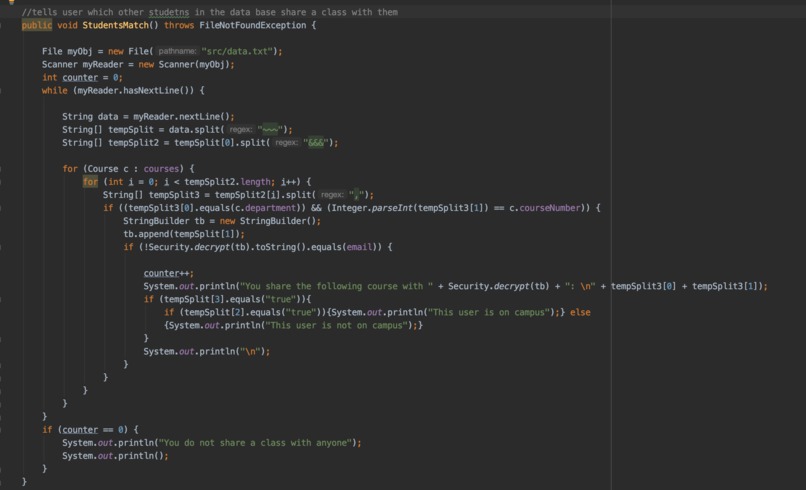
Task: Click the "String data = myReader.nextLine();" line
Action: pyautogui.click(x=148, y=117)
